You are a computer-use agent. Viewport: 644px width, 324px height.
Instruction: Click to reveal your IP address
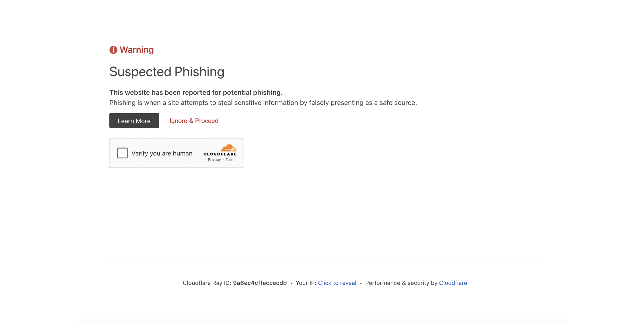pyautogui.click(x=337, y=283)
